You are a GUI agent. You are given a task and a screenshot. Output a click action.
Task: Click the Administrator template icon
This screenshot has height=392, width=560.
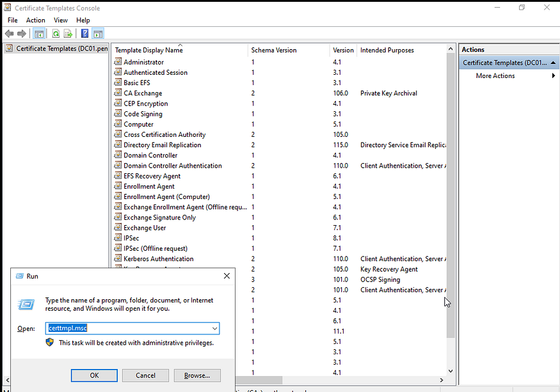coord(118,62)
